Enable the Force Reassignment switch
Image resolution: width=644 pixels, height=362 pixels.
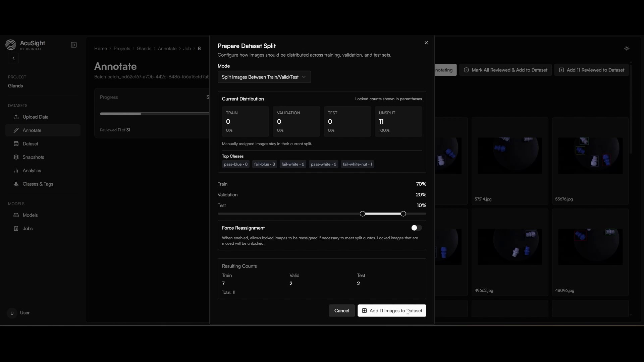tap(416, 228)
